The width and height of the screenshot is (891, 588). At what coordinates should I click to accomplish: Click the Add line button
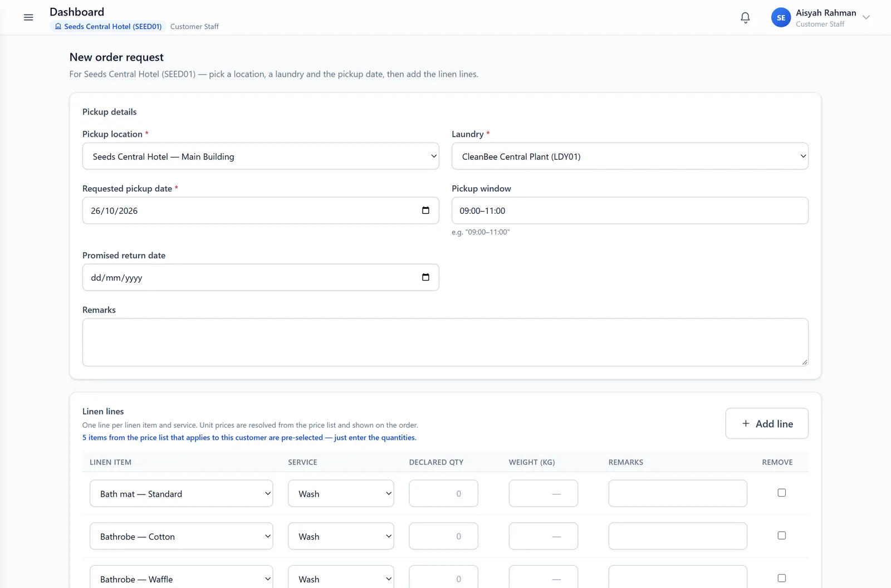766,424
